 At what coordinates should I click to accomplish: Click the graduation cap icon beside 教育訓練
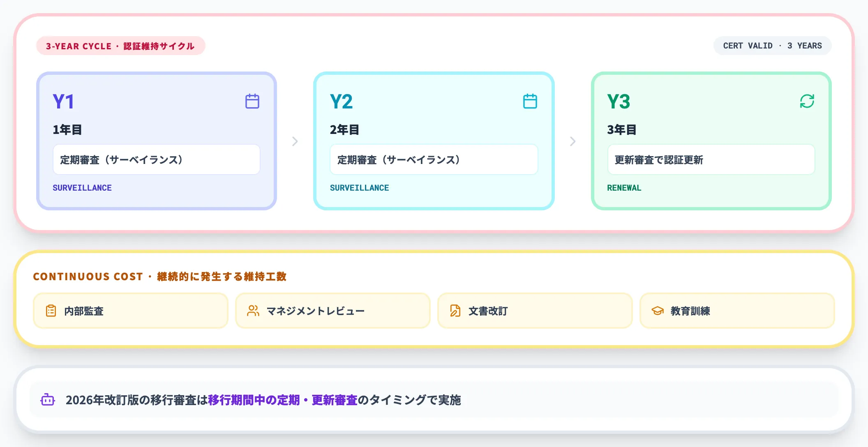coord(658,311)
